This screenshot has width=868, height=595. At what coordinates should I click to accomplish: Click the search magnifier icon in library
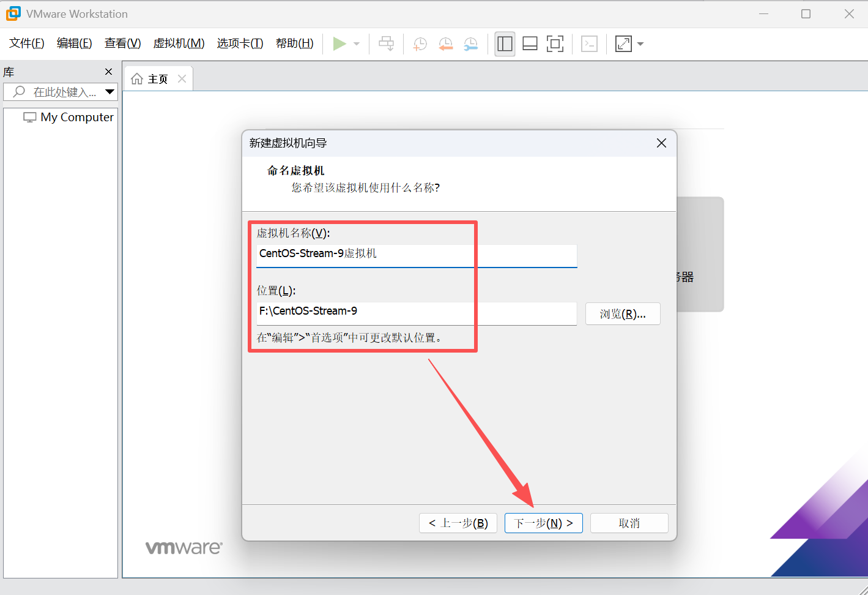click(19, 92)
